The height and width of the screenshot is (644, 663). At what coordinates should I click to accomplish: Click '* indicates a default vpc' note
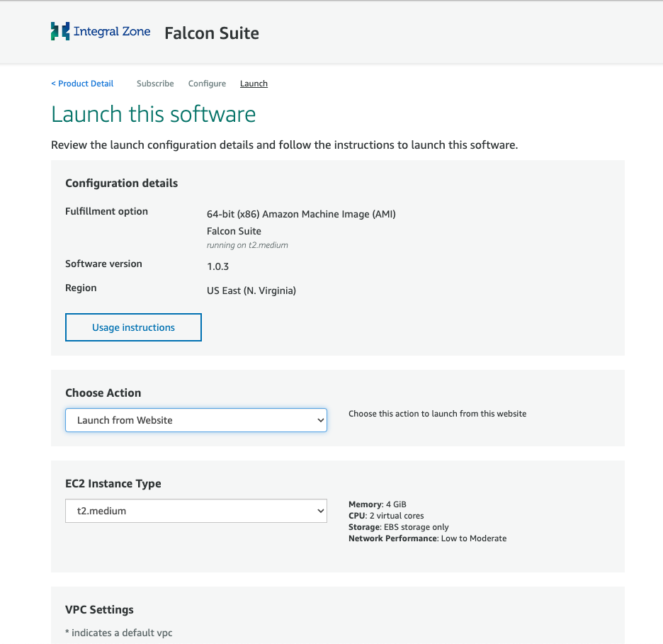[x=119, y=633]
